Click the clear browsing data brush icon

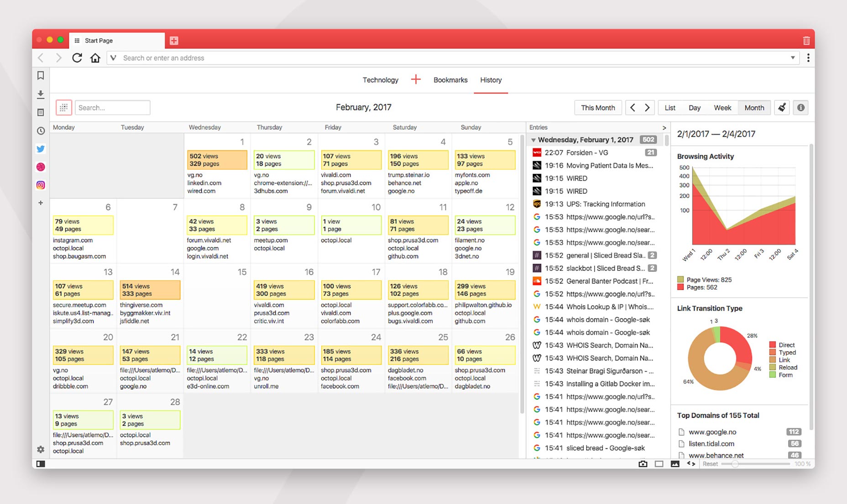[782, 108]
